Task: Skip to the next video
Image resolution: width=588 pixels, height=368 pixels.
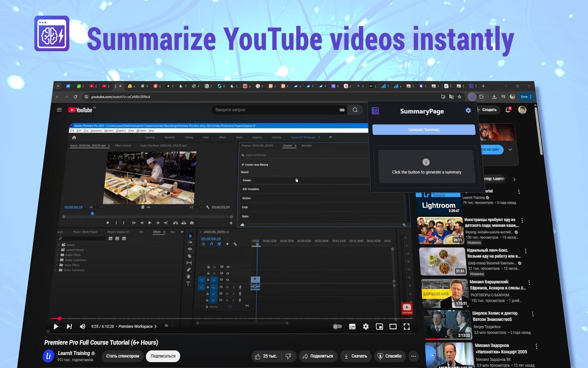Action: (x=69, y=327)
